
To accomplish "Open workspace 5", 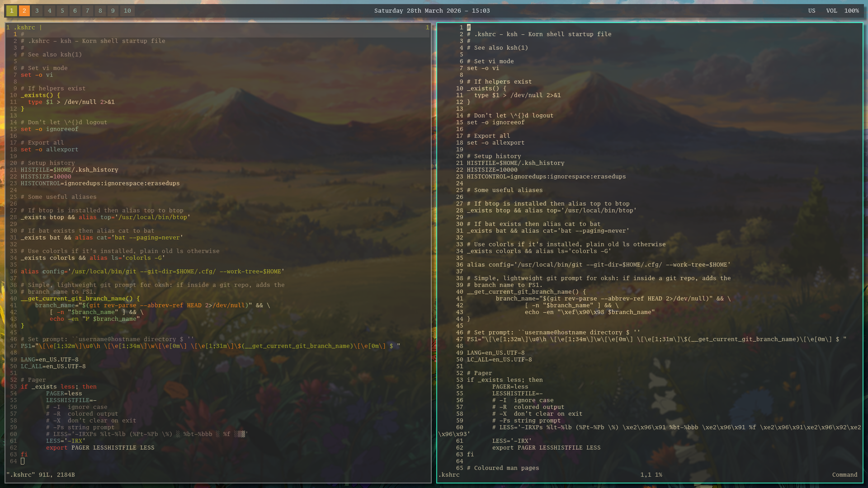I will pos(62,10).
